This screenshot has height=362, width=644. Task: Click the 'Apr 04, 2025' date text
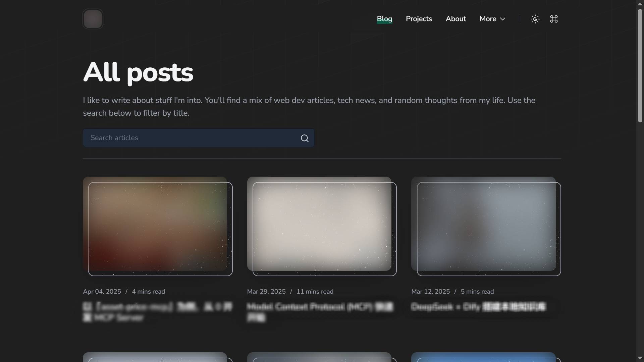102,292
